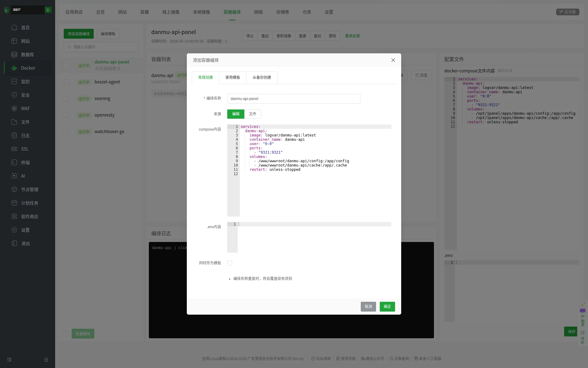Open the 数据库 database icon
588x368 pixels.
[x=14, y=55]
